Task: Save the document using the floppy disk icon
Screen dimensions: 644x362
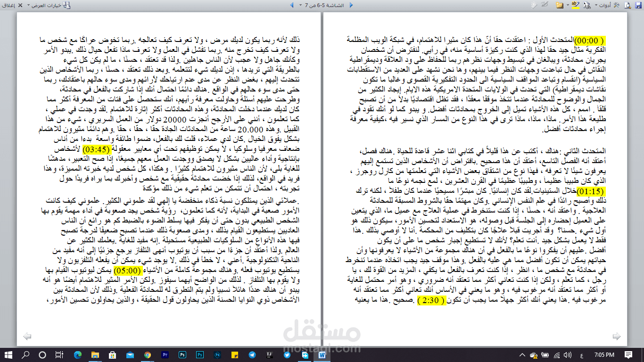Action: [x=638, y=5]
